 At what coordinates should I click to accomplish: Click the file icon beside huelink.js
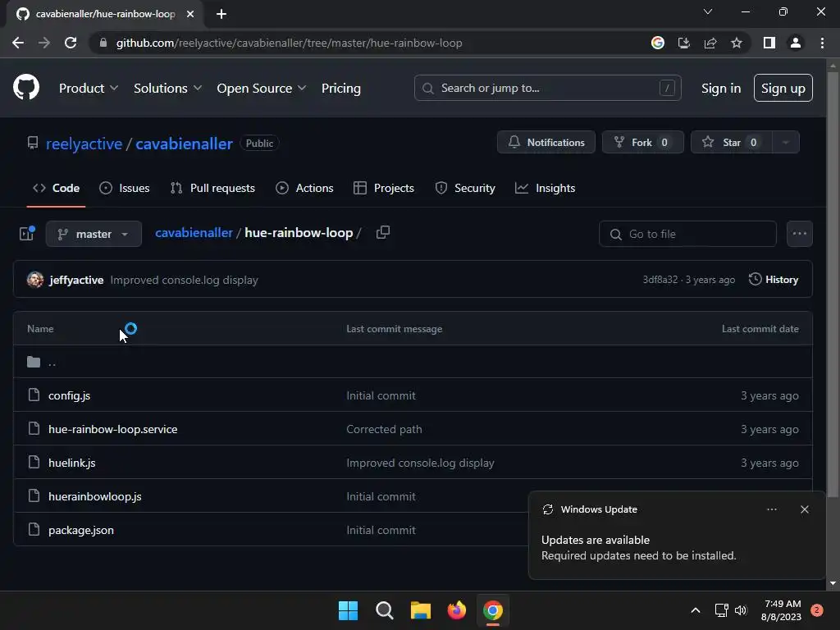(x=34, y=462)
